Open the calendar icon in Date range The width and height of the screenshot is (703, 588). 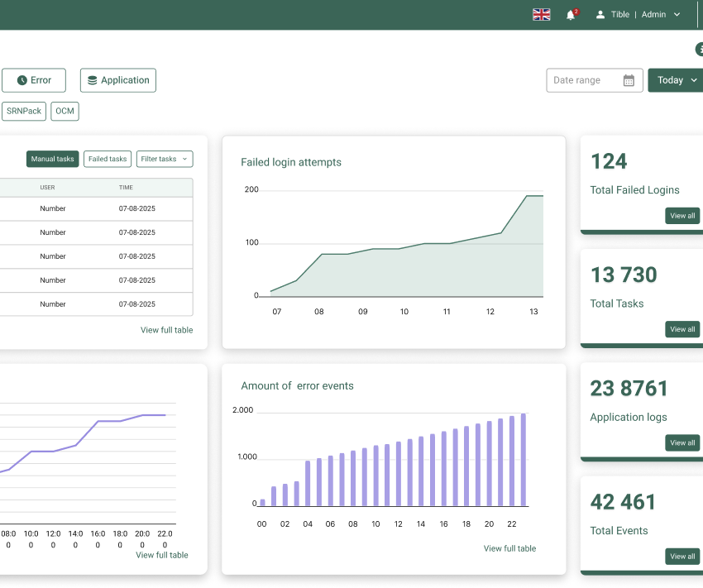click(629, 80)
